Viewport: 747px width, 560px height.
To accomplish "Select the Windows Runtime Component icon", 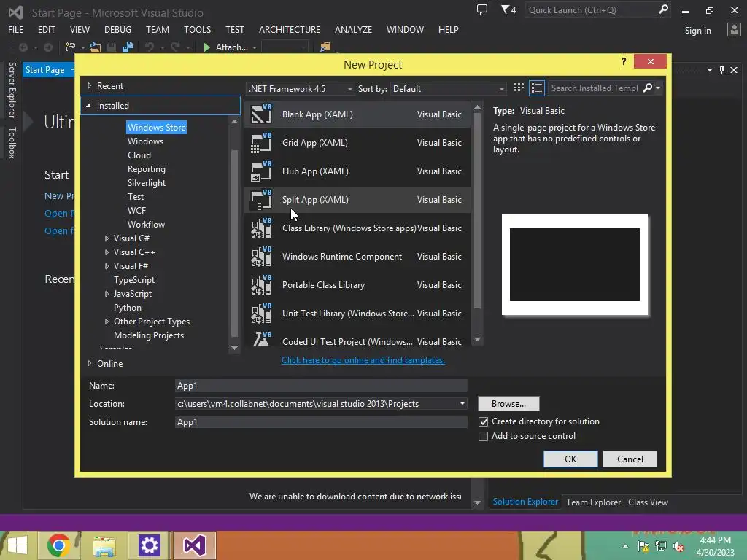I will point(261,257).
